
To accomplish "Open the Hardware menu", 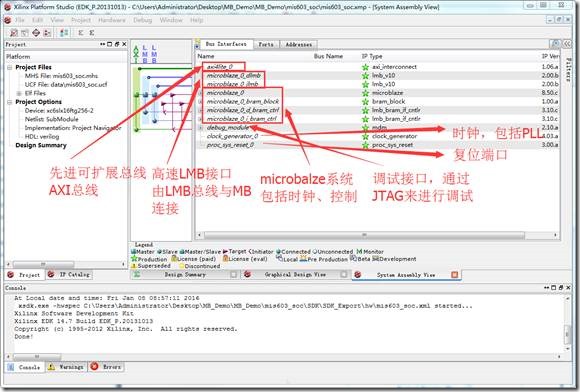I will (x=112, y=20).
